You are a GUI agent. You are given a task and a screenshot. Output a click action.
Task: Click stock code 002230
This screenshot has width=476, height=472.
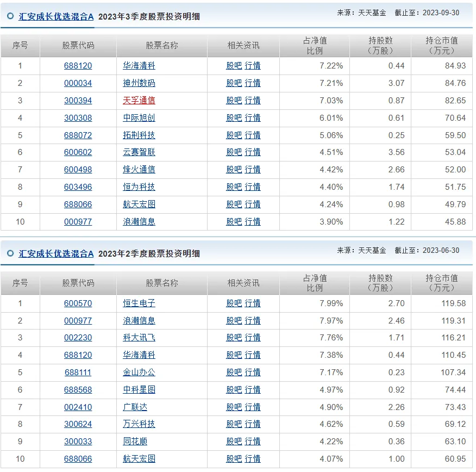[78, 338]
